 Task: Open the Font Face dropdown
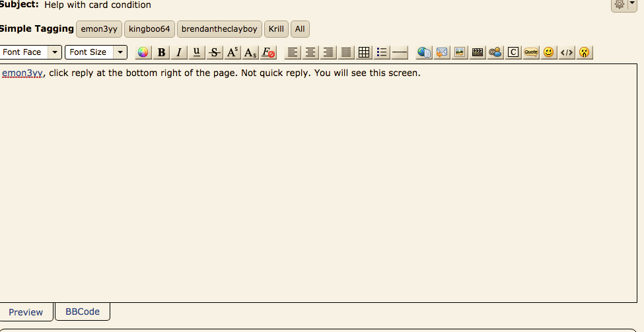(x=31, y=52)
